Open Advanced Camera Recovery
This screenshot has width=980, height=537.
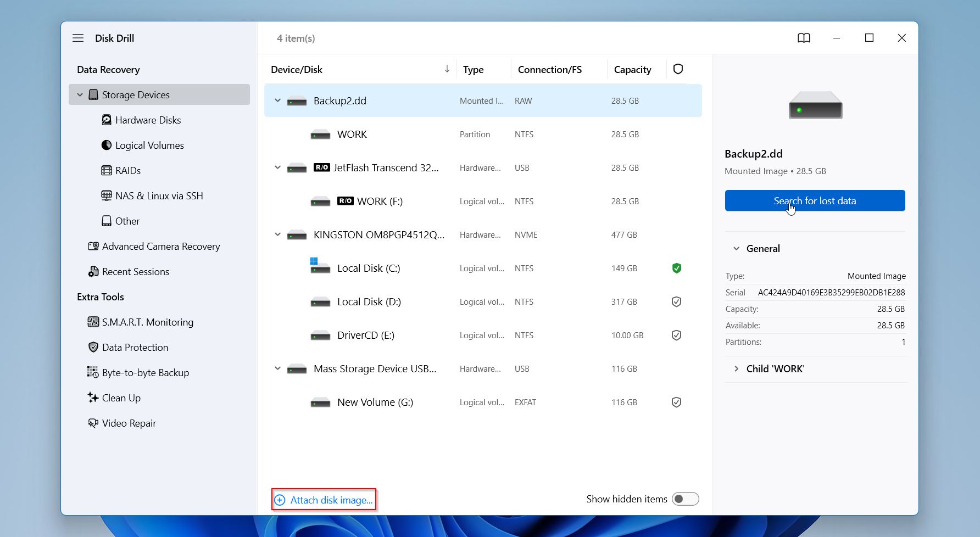click(x=154, y=246)
